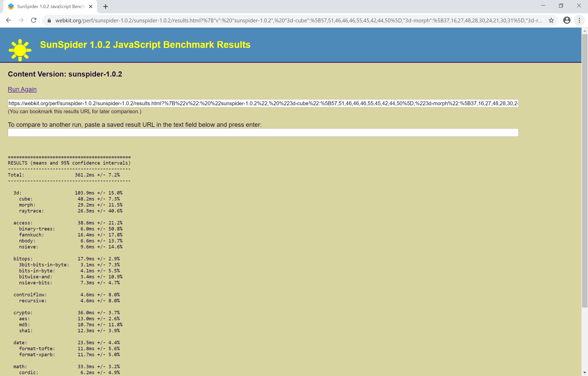Click the 'nsieve-bits: 7.3ms' row
Screen dimensions: 588x376
point(69,283)
